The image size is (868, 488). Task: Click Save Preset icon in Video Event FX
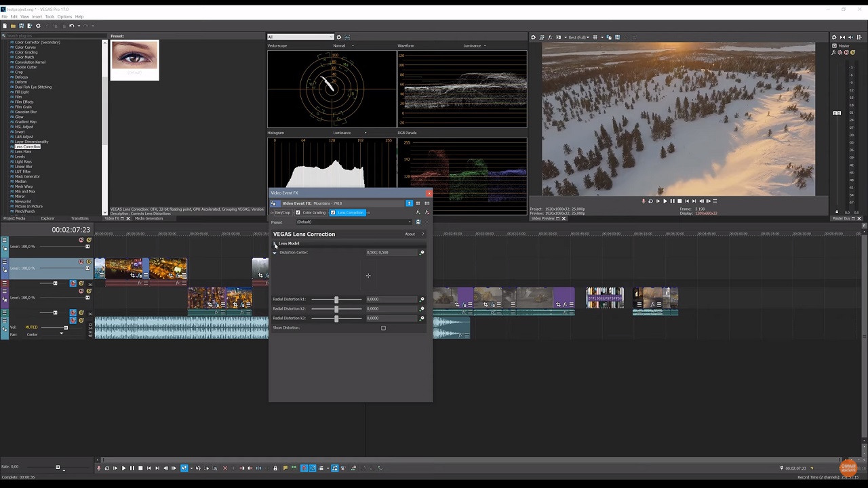418,222
